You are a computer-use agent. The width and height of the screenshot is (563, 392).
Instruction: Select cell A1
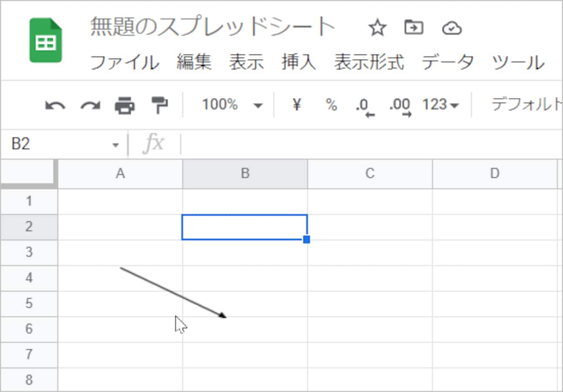tap(121, 202)
